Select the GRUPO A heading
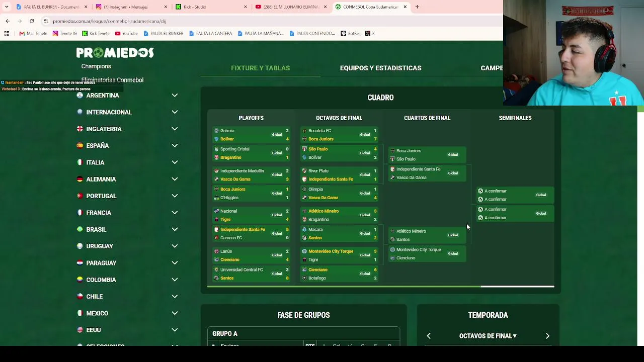Viewport: 644px width, 362px height. [x=225, y=334]
